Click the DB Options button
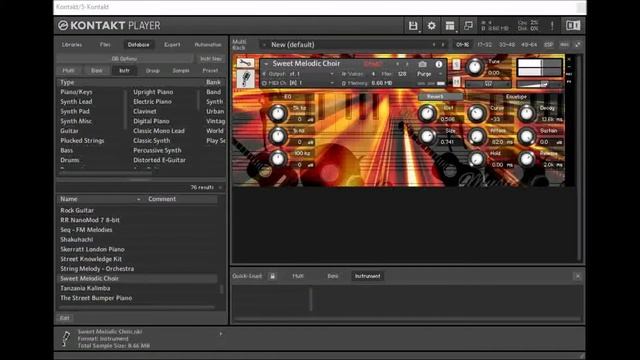The width and height of the screenshot is (640, 360). (x=124, y=59)
